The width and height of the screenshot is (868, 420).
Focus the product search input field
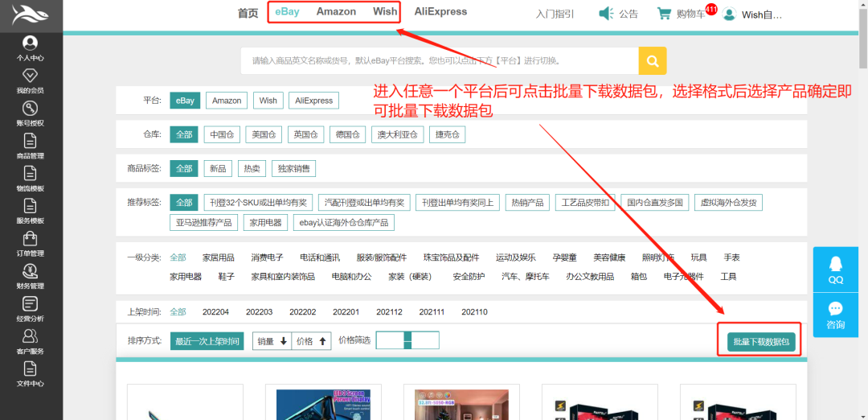click(440, 60)
